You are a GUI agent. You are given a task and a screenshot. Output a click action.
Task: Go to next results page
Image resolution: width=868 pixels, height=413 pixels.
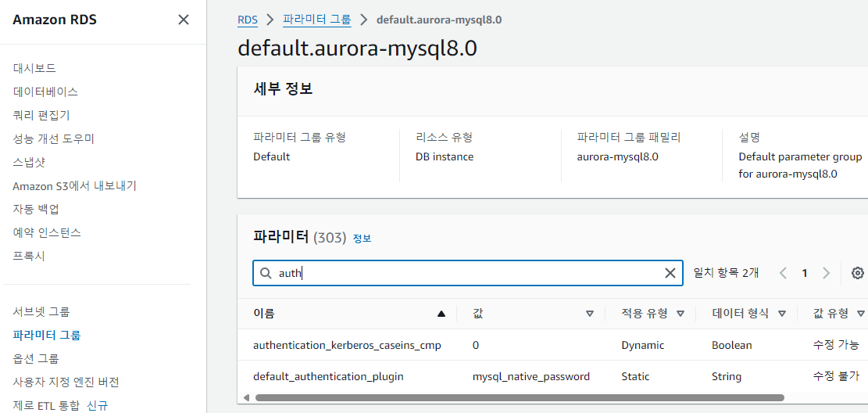pyautogui.click(x=826, y=273)
